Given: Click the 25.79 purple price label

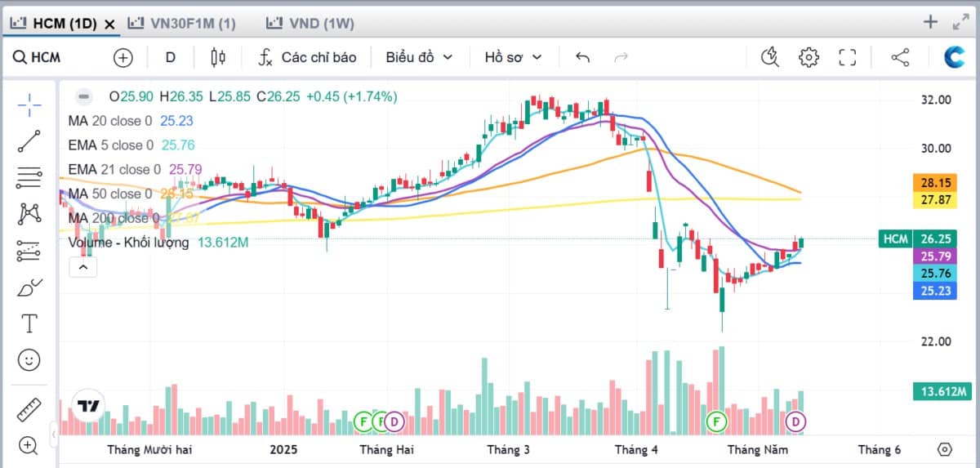Looking at the screenshot, I should pyautogui.click(x=934, y=256).
